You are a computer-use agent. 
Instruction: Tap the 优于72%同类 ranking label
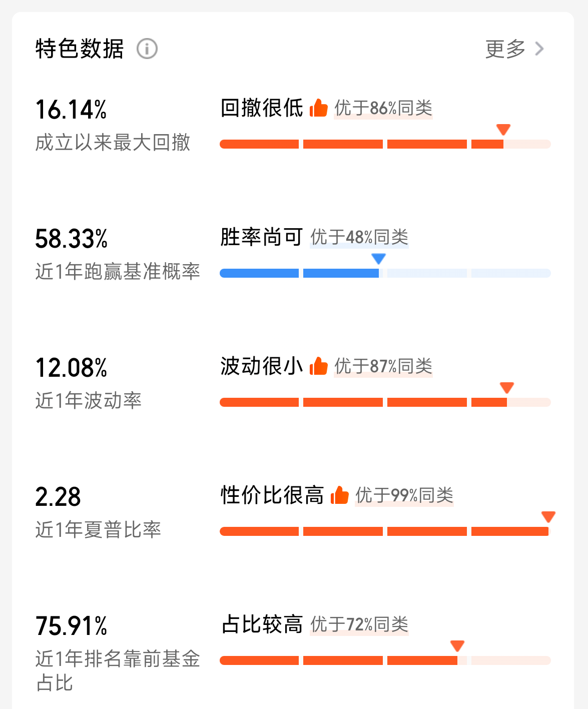coord(359,624)
